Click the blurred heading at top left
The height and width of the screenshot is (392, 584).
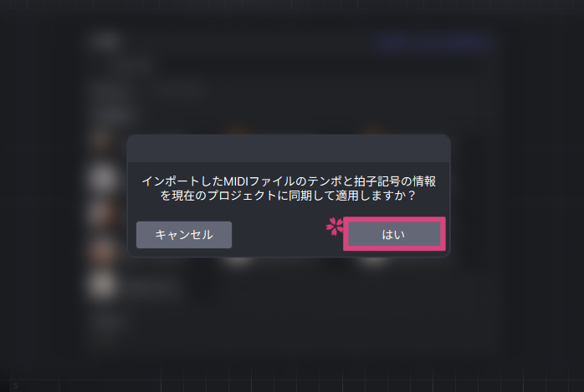click(x=105, y=41)
